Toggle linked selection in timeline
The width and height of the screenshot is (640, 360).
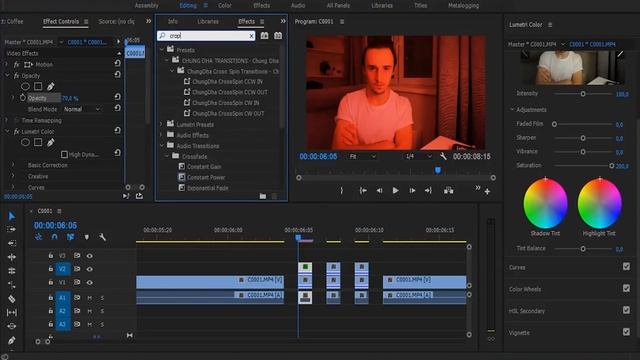click(70, 237)
